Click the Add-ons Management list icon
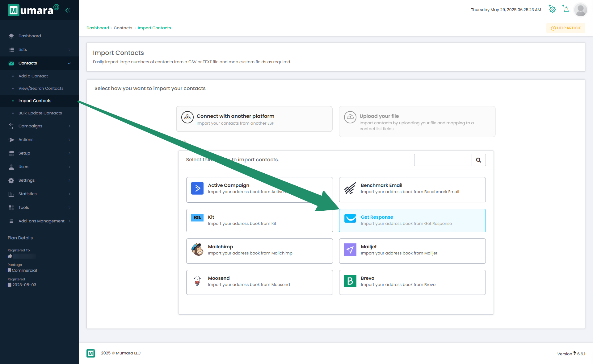The height and width of the screenshot is (364, 593). tap(11, 221)
